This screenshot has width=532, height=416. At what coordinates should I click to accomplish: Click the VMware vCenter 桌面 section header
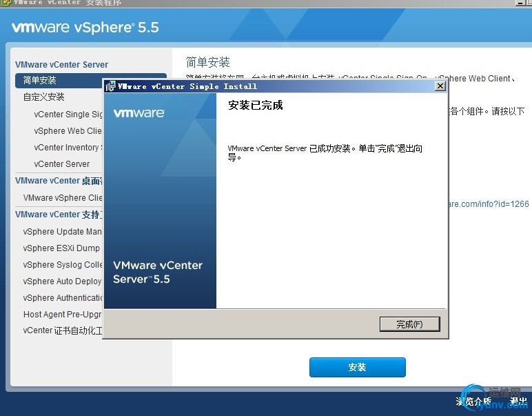click(59, 181)
